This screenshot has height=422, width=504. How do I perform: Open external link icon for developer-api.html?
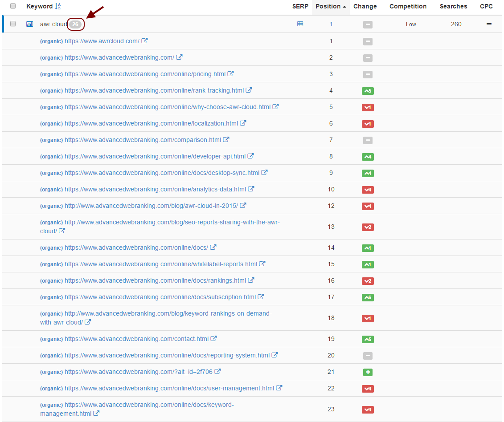[x=251, y=156]
